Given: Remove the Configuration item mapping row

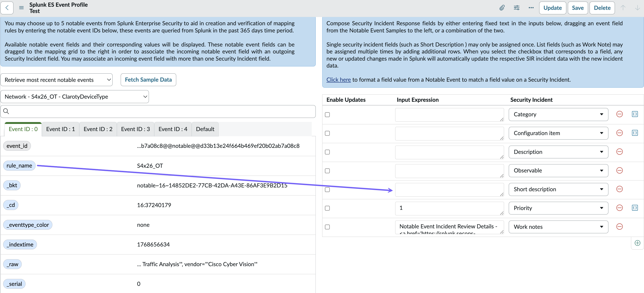Looking at the screenshot, I should pos(620,133).
